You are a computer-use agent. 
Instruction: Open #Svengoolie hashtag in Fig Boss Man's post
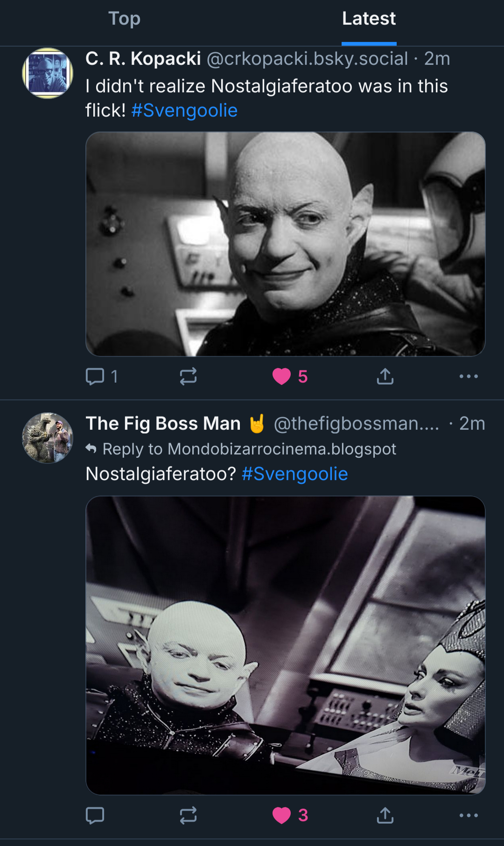click(x=294, y=474)
